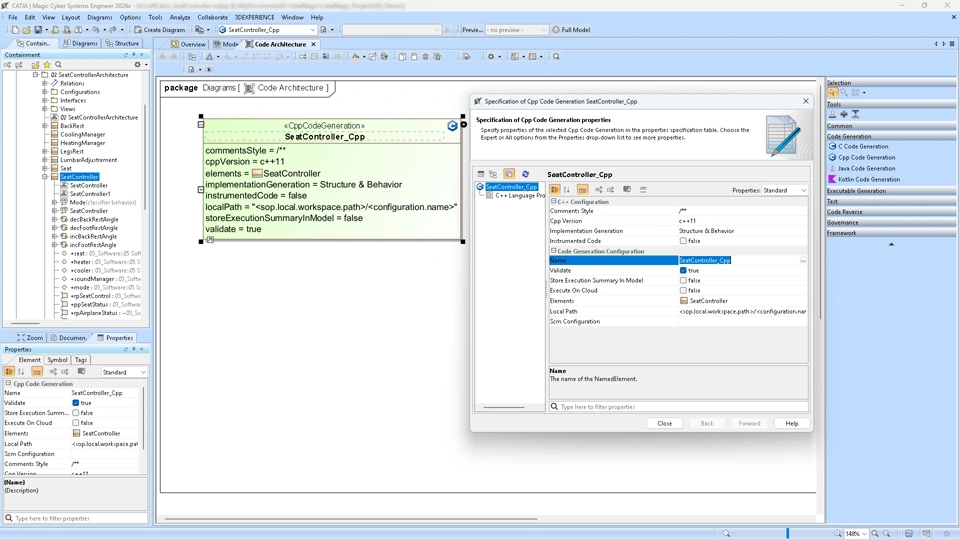Click the New Project toolbar icon
The height and width of the screenshot is (540, 960).
click(x=15, y=29)
